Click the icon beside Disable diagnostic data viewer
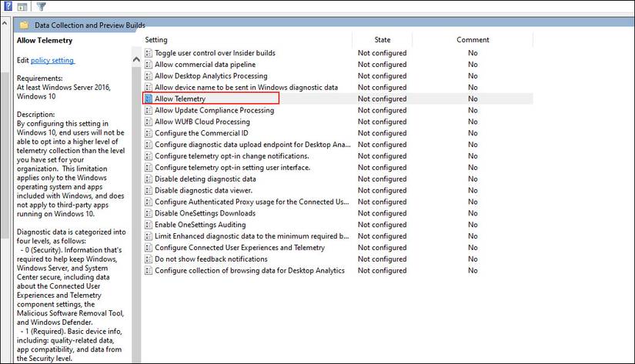 [x=149, y=190]
